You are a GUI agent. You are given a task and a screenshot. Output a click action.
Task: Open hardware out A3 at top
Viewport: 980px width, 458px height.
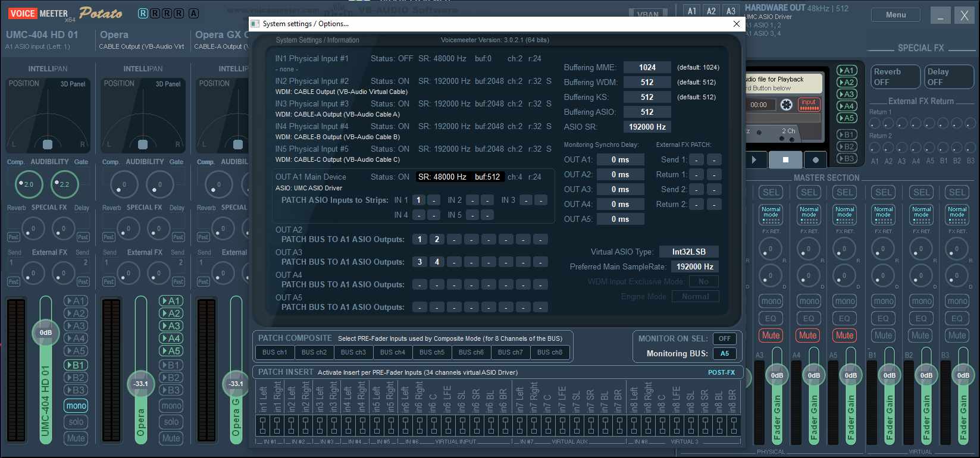[x=731, y=11]
